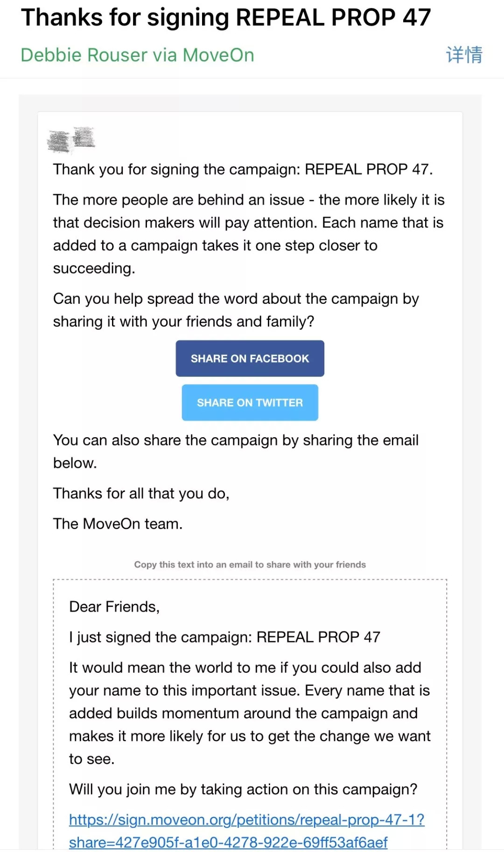Tap the 'Can you help spread the word' paragraph
This screenshot has width=504, height=852.
(x=236, y=310)
